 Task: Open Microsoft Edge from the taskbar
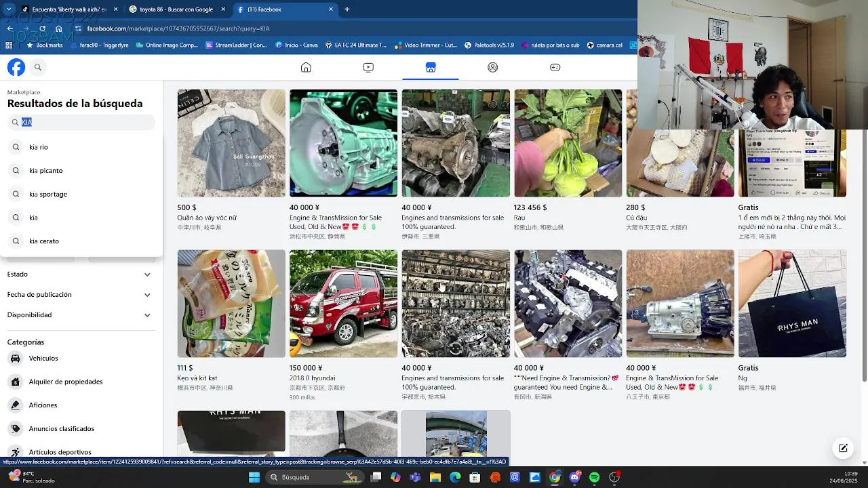[x=455, y=477]
